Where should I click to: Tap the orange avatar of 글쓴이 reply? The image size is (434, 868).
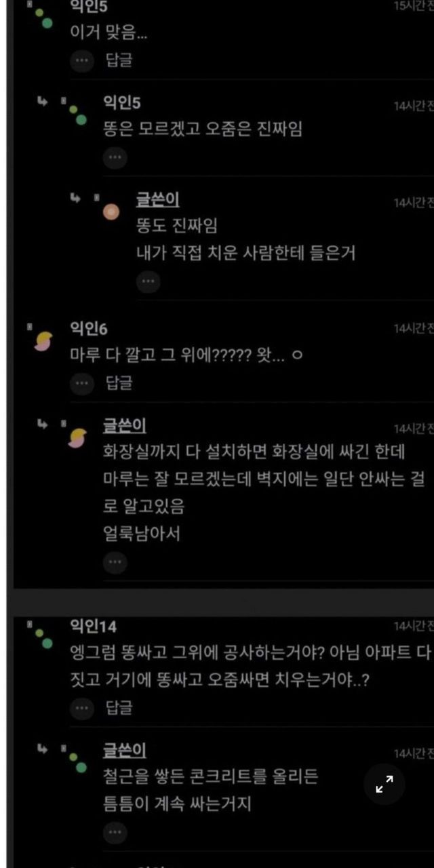click(111, 212)
